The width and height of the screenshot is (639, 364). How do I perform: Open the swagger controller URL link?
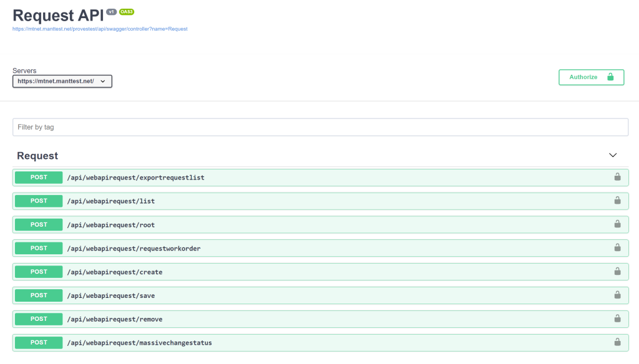(100, 29)
